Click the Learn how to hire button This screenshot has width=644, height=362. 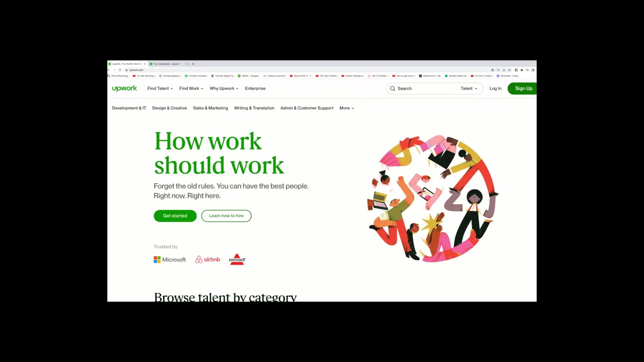point(226,215)
